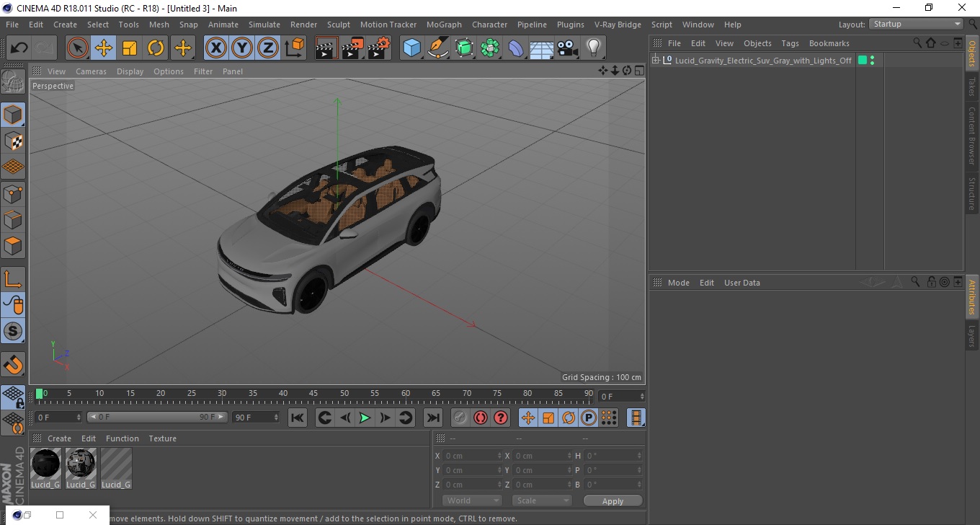Screen dimensions: 980x525
Task: Select the first Lucid_G material thumbnail
Action: coord(45,468)
